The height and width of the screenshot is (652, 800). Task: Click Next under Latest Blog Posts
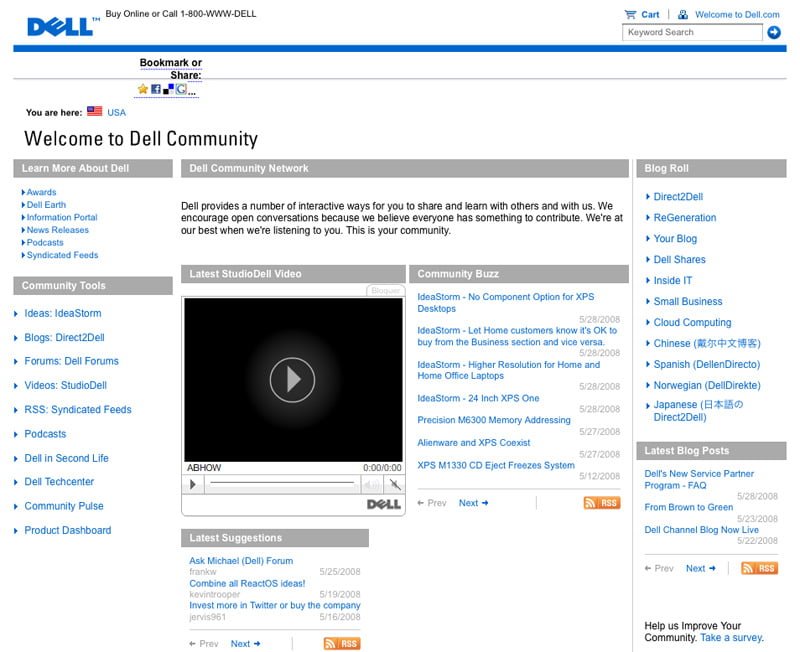[701, 568]
